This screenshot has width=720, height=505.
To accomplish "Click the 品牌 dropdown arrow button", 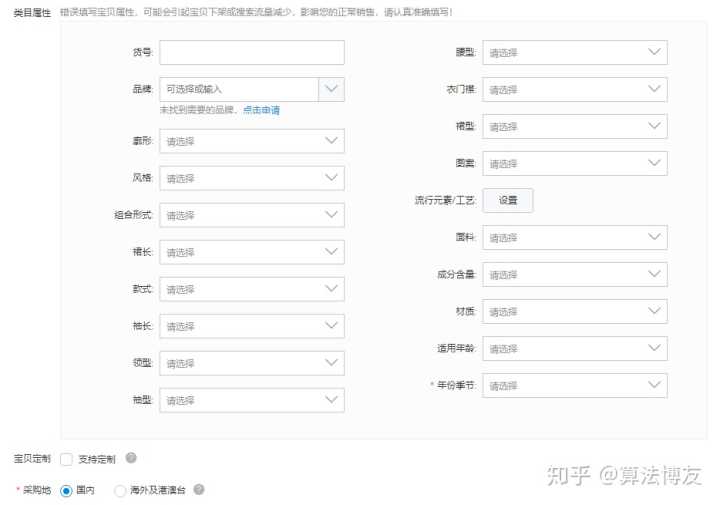I will point(332,89).
